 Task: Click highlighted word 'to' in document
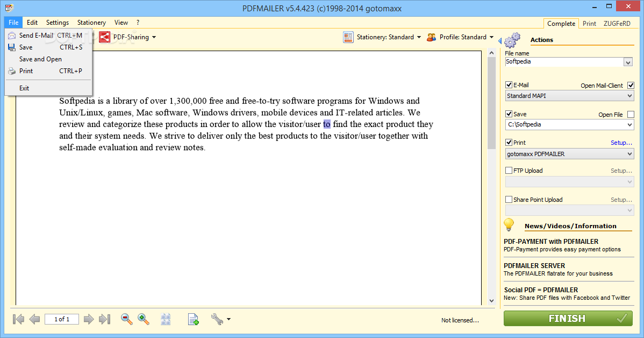pos(326,124)
